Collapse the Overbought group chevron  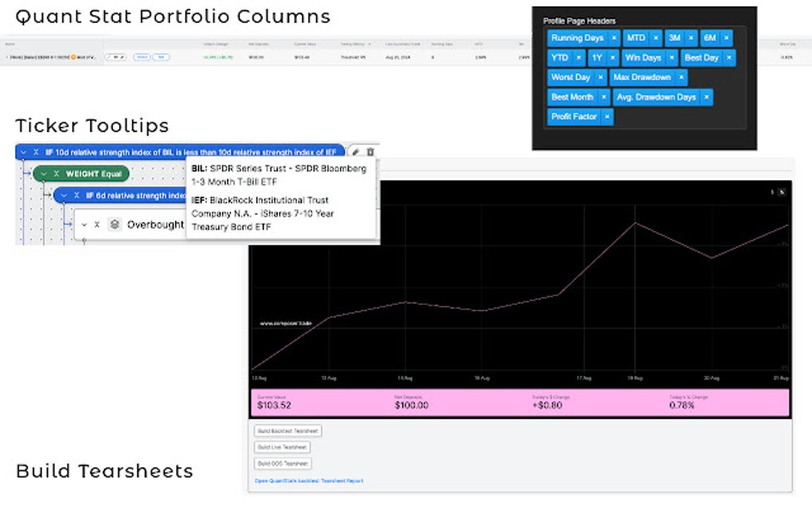coord(84,225)
